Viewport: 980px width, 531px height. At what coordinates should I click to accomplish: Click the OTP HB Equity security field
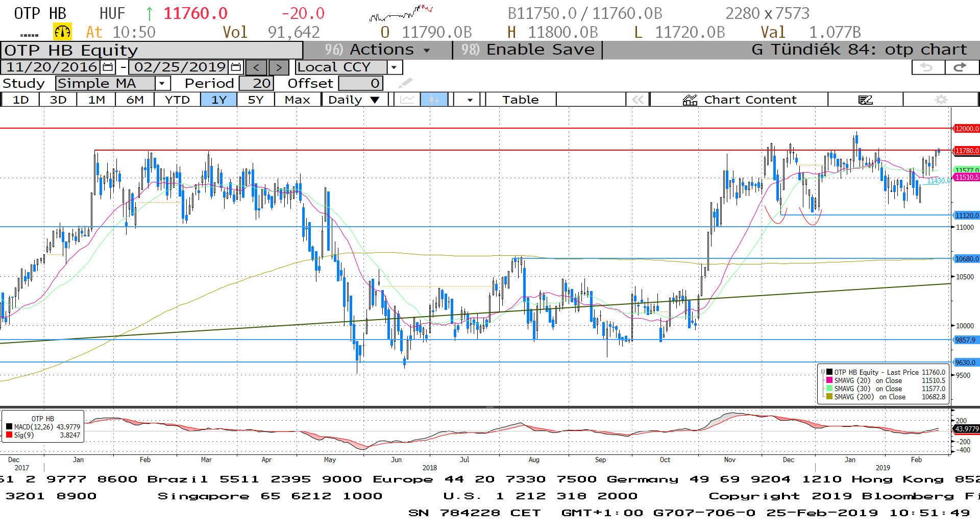coord(152,51)
